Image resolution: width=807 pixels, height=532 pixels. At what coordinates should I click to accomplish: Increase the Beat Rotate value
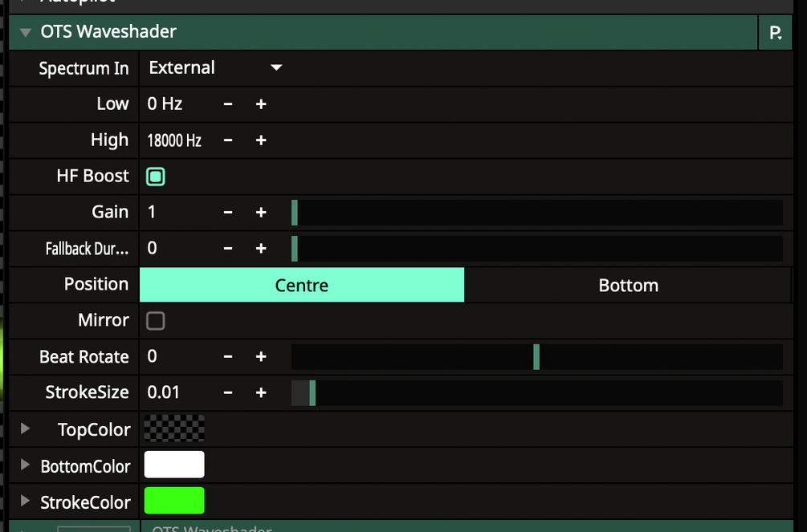click(x=261, y=357)
